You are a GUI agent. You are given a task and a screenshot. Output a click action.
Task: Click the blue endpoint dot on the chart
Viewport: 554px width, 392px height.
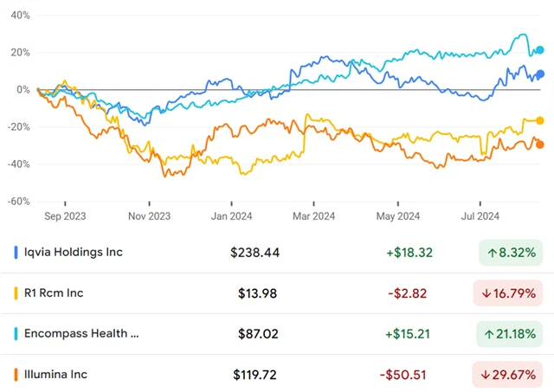click(540, 74)
